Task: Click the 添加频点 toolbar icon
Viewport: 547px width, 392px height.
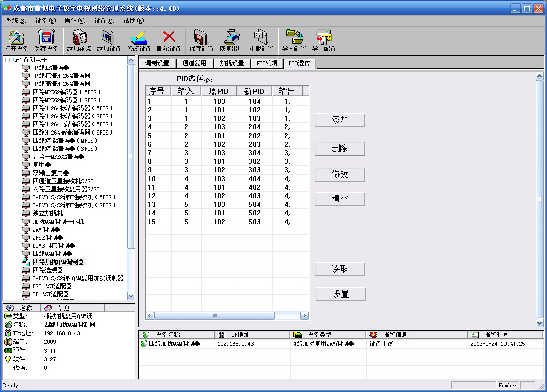Action: click(79, 37)
